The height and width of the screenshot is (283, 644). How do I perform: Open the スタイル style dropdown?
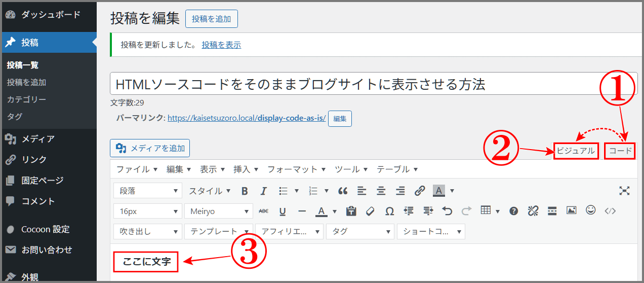point(210,191)
